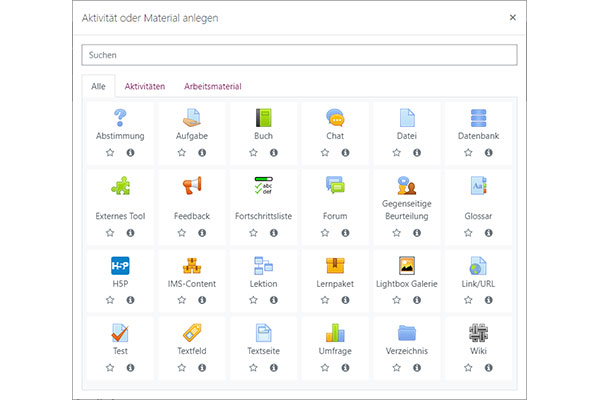Select the Abstimmung activity icon

(120, 117)
